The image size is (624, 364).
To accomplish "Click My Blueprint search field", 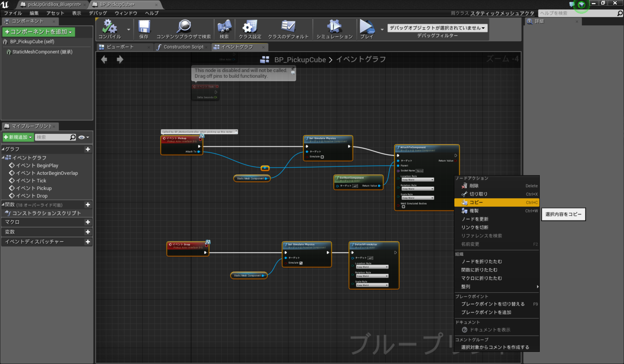I will pos(52,137).
